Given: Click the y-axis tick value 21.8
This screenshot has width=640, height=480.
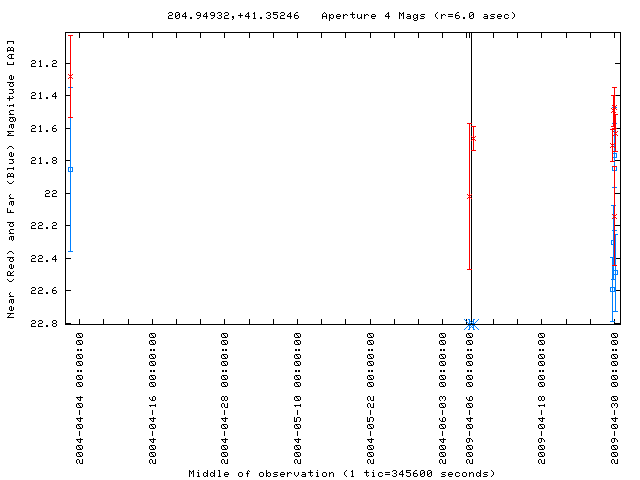Looking at the screenshot, I should [x=44, y=161].
